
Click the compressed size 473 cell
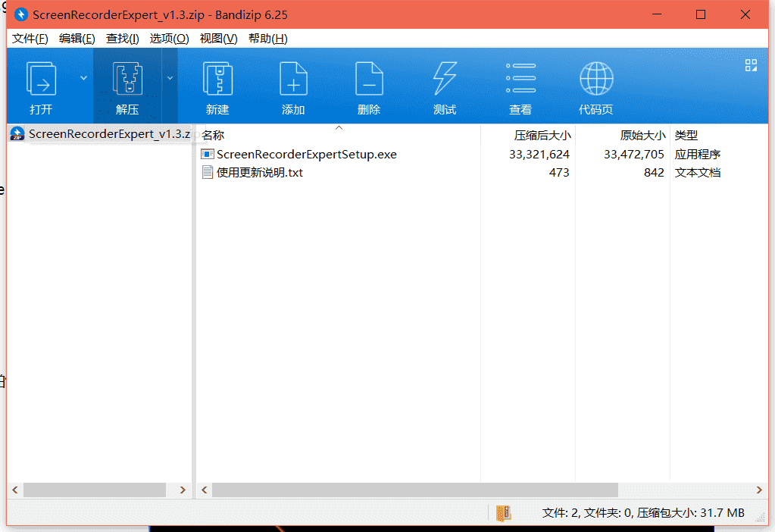pos(559,173)
